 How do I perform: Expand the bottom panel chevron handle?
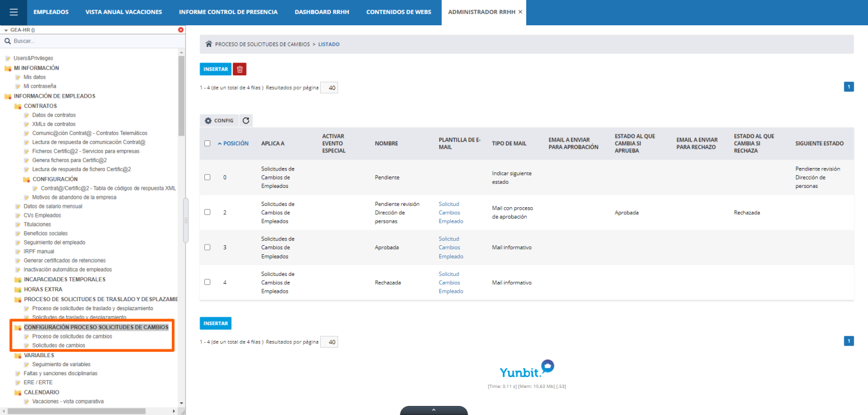[x=433, y=410]
